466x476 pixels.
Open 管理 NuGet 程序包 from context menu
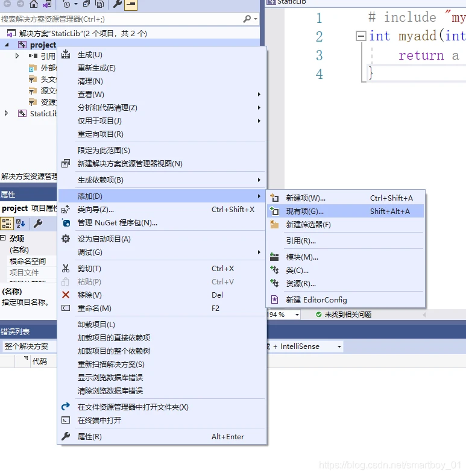(x=117, y=223)
